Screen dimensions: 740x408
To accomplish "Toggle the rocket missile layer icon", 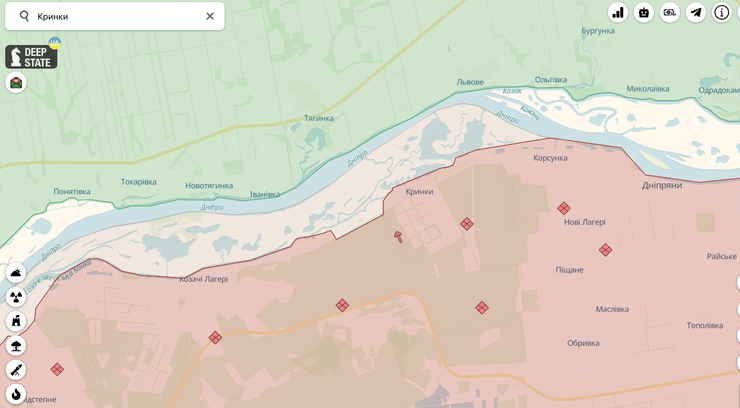I will click(x=16, y=370).
